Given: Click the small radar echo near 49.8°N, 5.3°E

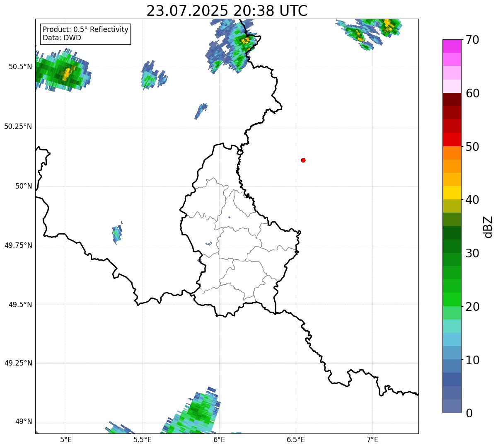Looking at the screenshot, I should coord(118,233).
